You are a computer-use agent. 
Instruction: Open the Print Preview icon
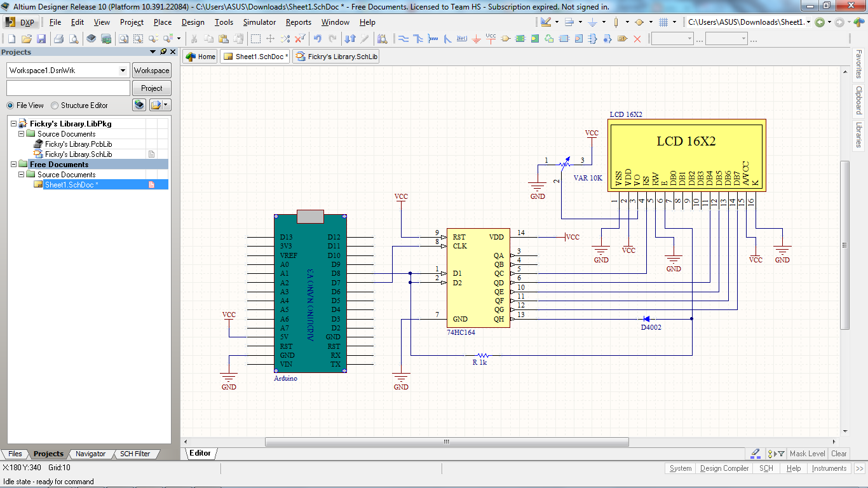point(72,38)
